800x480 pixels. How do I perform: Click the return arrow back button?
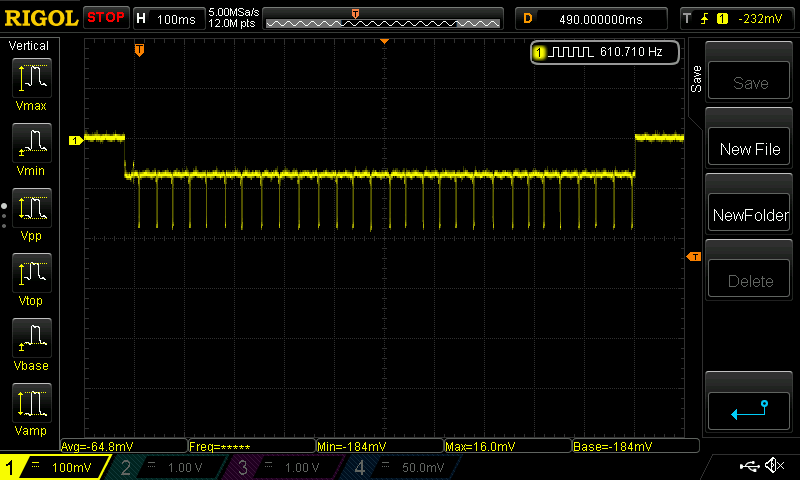tap(750, 408)
